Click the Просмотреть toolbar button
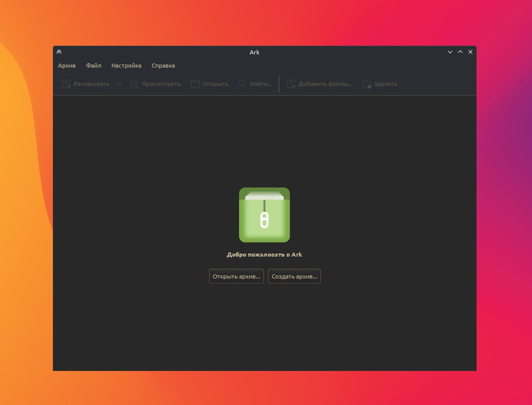Screen dimensions: 532x405 [156, 84]
